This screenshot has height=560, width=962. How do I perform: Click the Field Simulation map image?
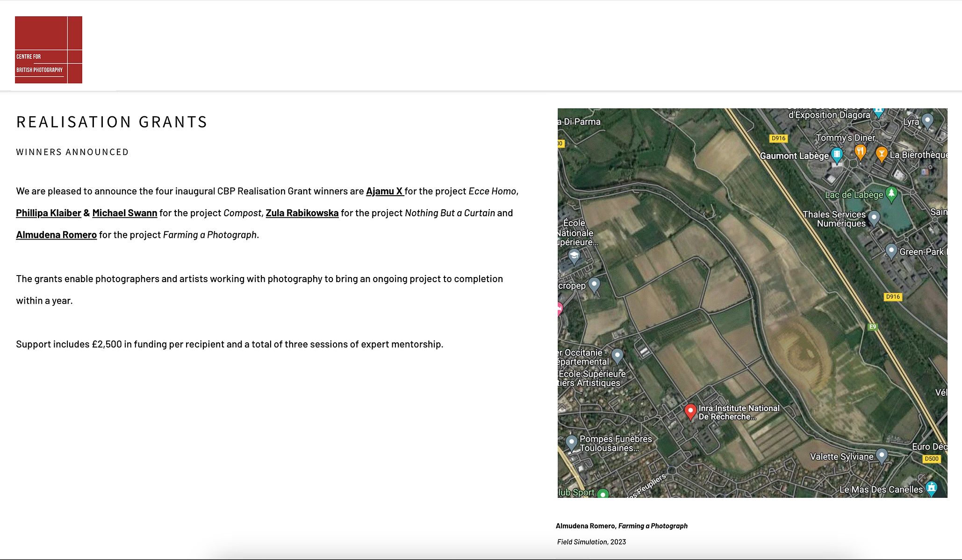coord(753,303)
